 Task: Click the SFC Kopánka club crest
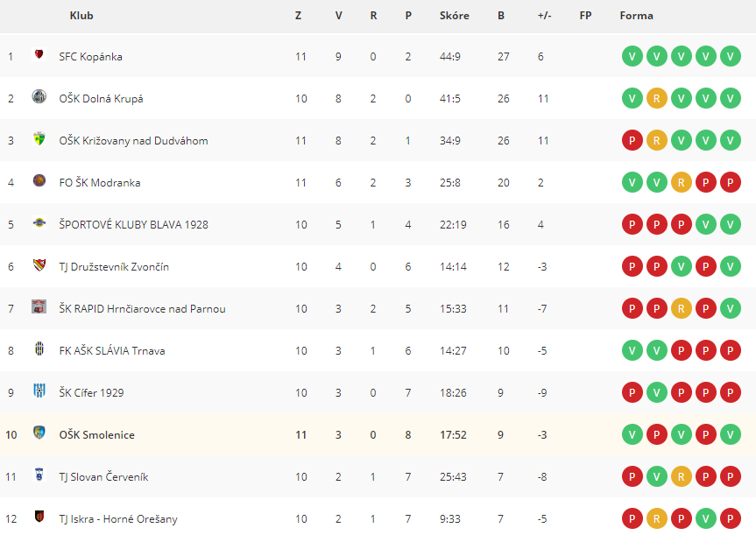click(39, 54)
